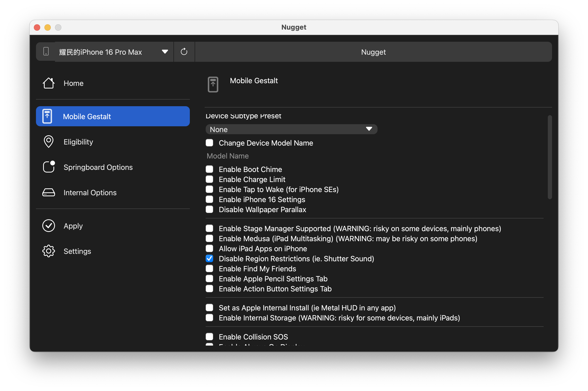Viewport: 588px width, 391px height.
Task: Enable Find My Friends checkbox
Action: [x=209, y=268]
